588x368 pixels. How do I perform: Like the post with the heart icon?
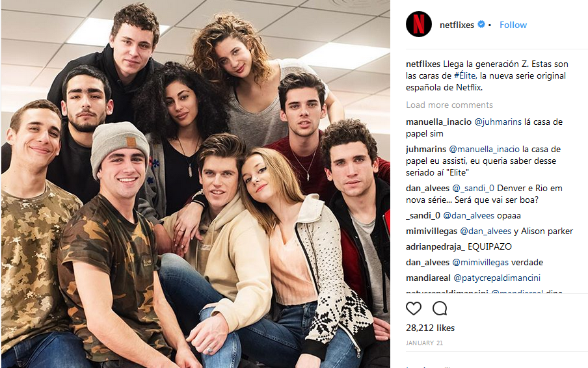(x=414, y=308)
